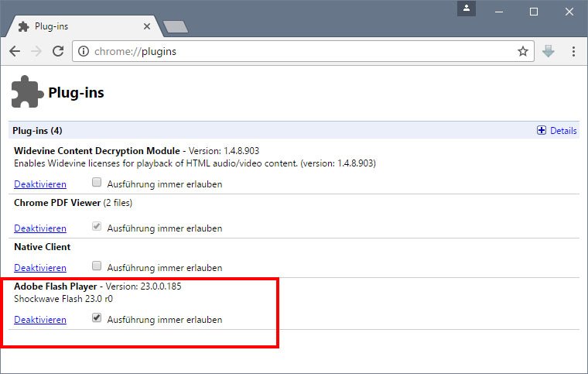Click the download arrow extension icon
The height and width of the screenshot is (374, 588).
point(549,52)
